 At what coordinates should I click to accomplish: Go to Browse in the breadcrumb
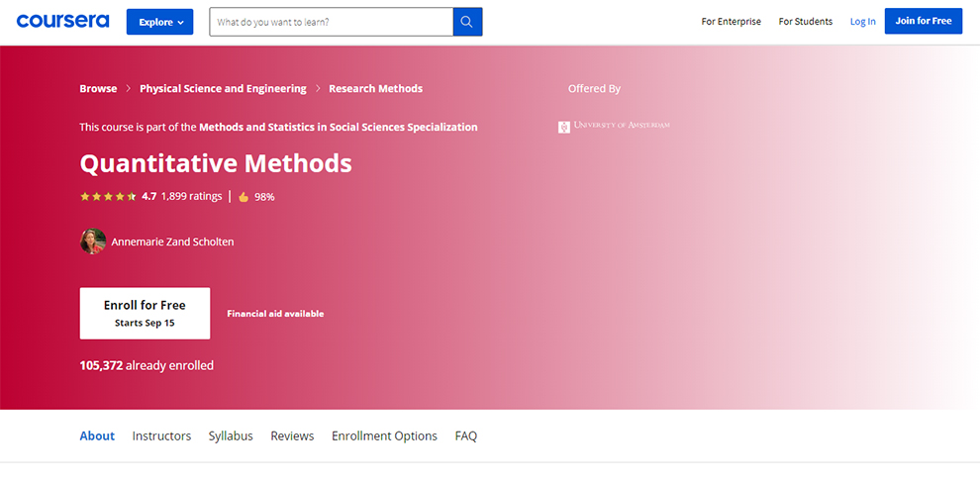pyautogui.click(x=98, y=89)
